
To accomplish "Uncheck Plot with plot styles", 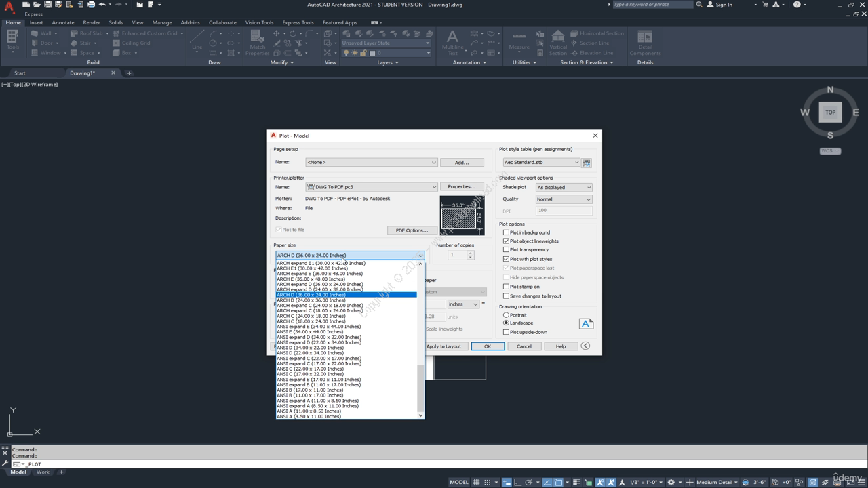I will (x=506, y=259).
